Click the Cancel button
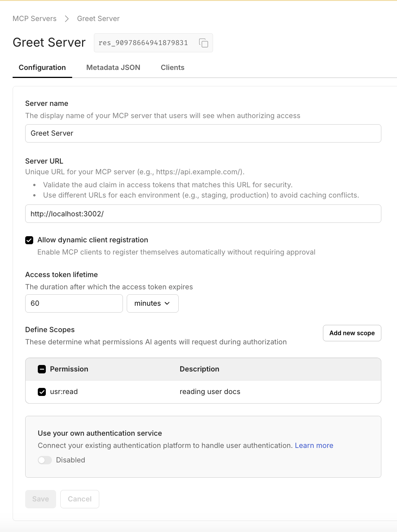This screenshot has height=532, width=397. 80,499
